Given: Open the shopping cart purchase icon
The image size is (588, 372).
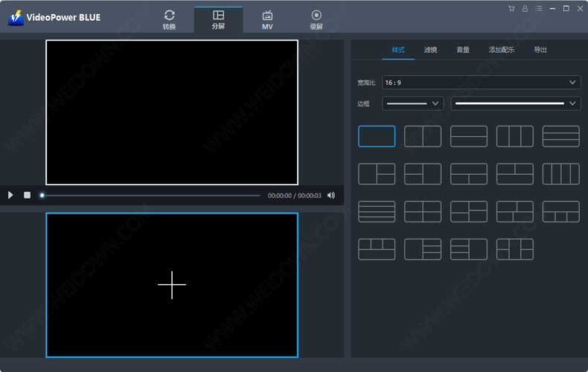Looking at the screenshot, I should point(511,9).
